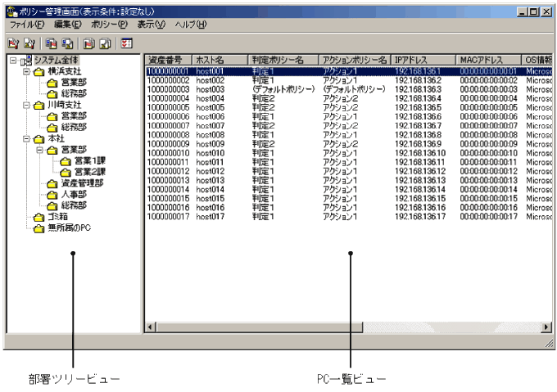Open the ヘルプ(H) menu
This screenshot has height=392, width=557.
tap(191, 25)
